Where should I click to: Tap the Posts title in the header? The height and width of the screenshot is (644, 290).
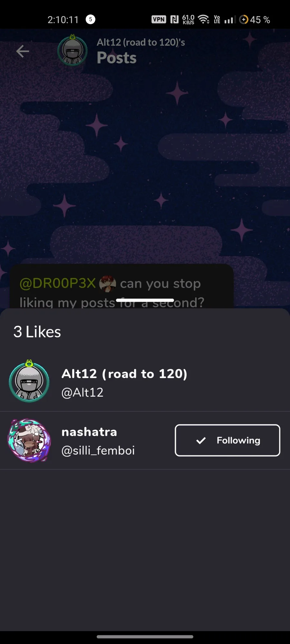click(x=117, y=58)
